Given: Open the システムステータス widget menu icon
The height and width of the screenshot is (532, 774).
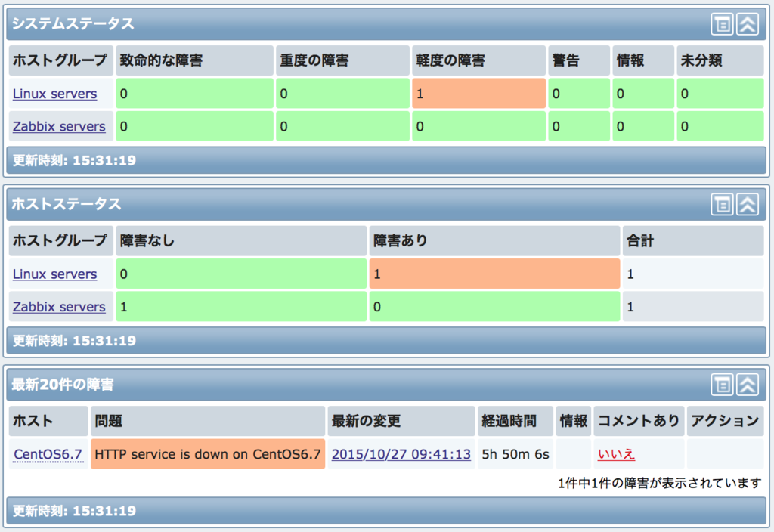Looking at the screenshot, I should (721, 23).
